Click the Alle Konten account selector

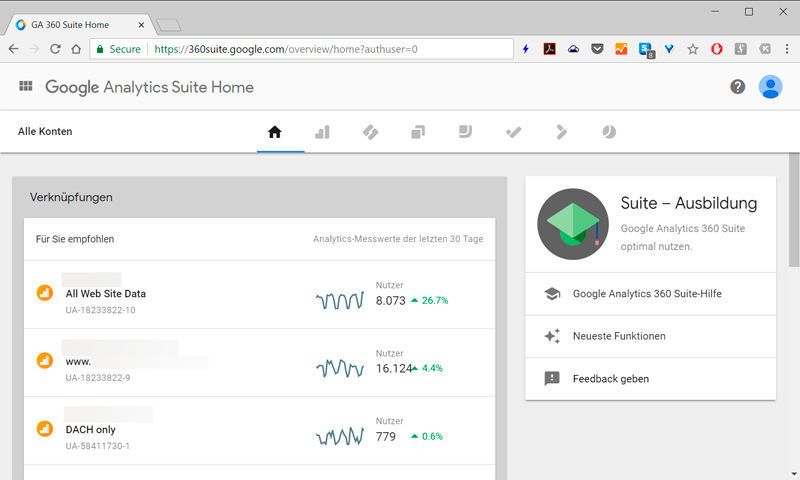(x=45, y=132)
